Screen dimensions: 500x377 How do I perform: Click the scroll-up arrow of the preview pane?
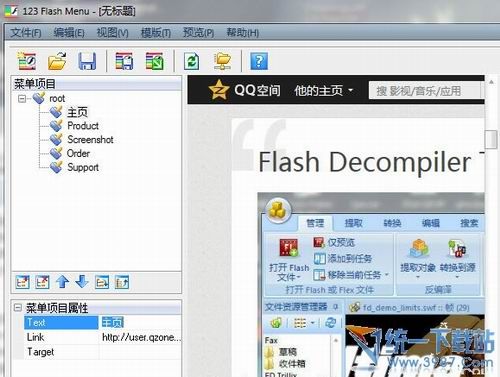[x=491, y=82]
